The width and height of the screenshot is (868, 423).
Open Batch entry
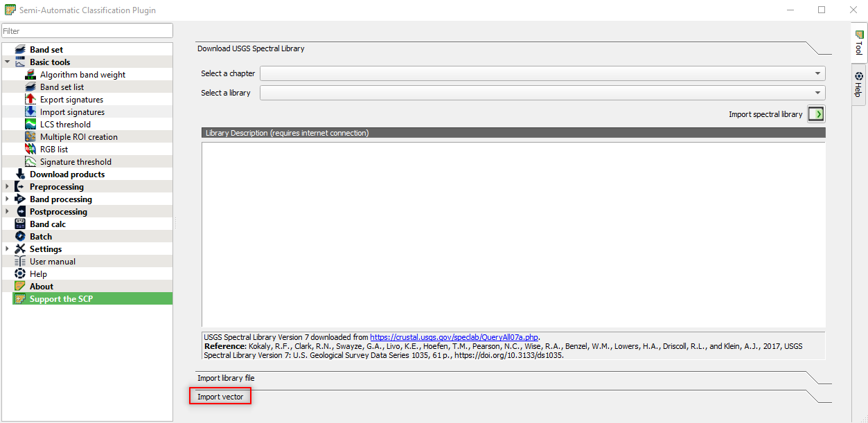tap(41, 237)
